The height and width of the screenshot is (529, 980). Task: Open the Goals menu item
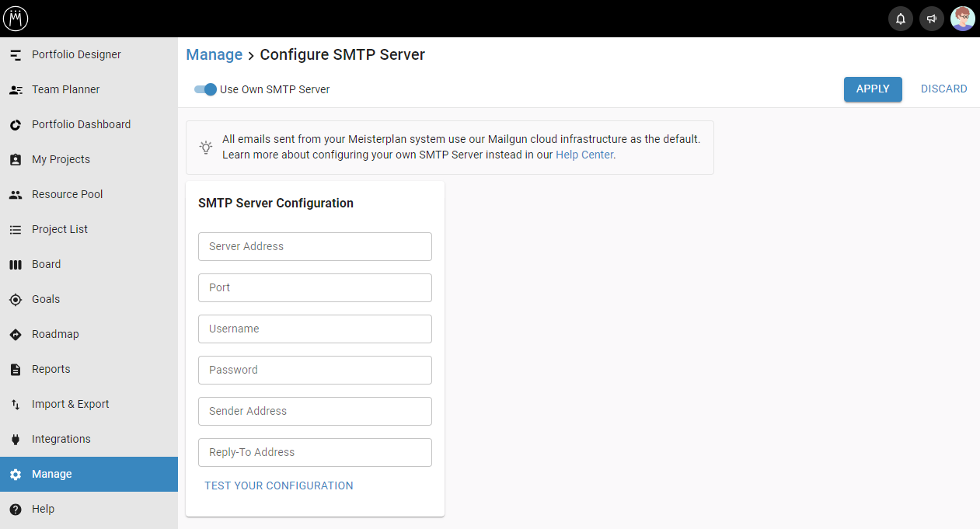coord(89,299)
